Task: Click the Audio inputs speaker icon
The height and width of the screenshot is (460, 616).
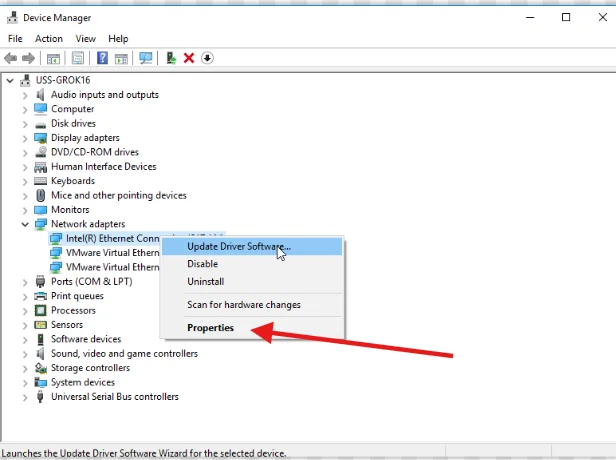Action: (40, 95)
